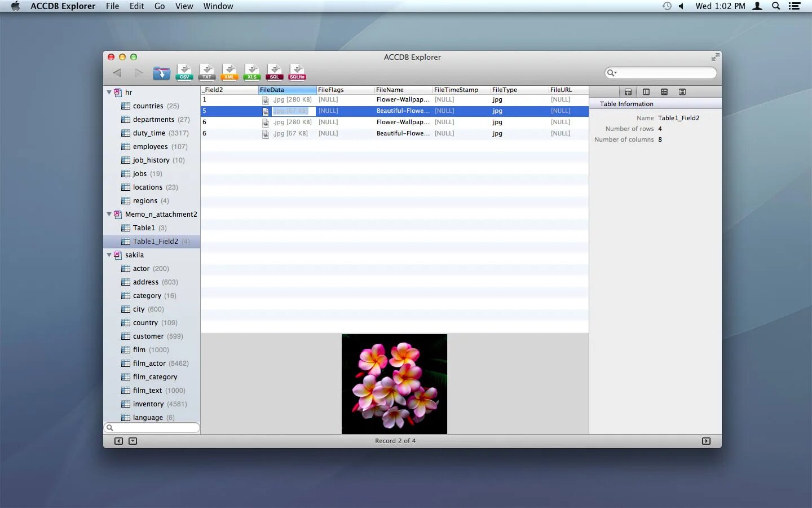Open user account menu bar icon
812x508 pixels.
[758, 6]
